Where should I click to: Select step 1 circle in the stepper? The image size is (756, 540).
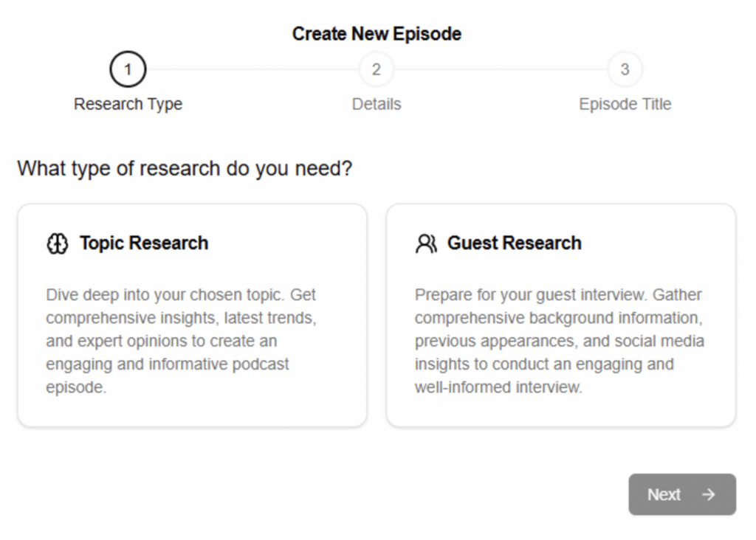[x=128, y=69]
